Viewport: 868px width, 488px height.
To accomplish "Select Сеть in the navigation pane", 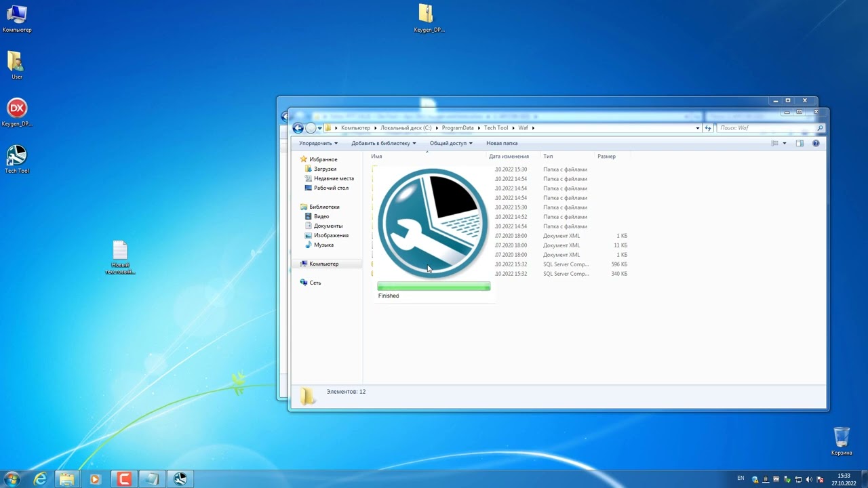I will click(x=311, y=283).
